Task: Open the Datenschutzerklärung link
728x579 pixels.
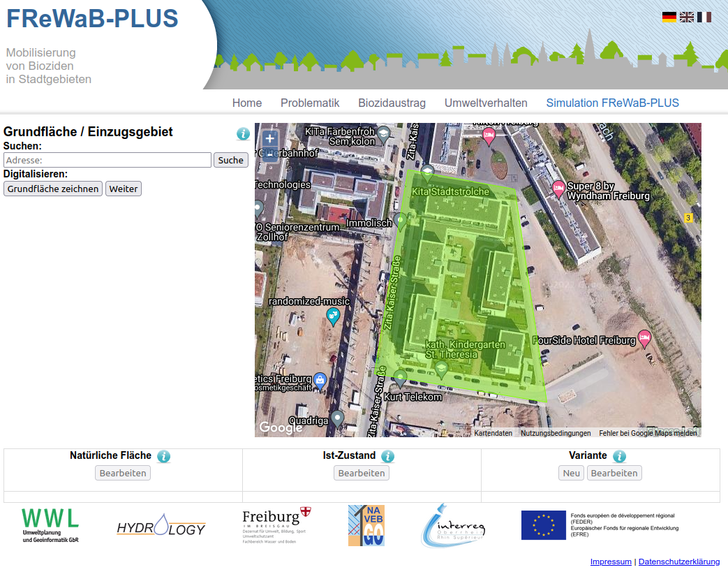Action: point(678,562)
